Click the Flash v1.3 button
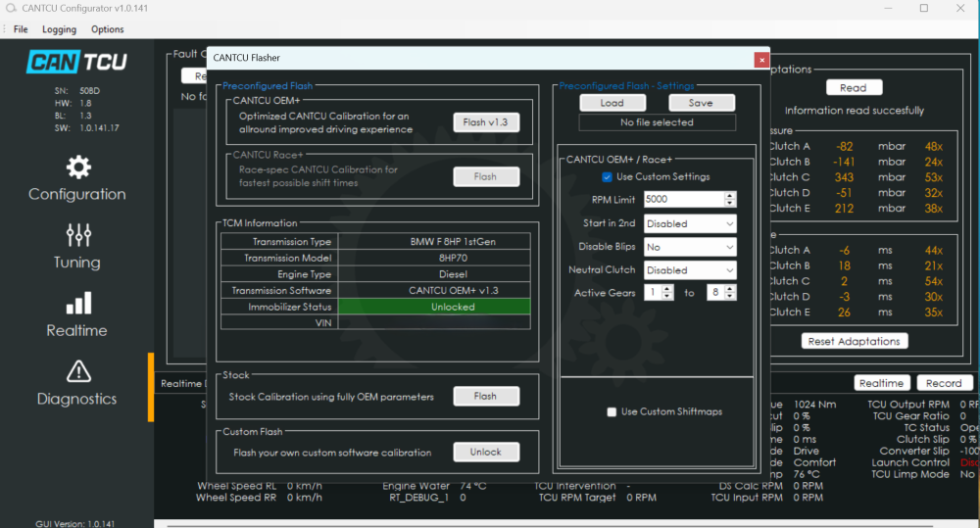Screen dimensions: 980x528 [486, 122]
